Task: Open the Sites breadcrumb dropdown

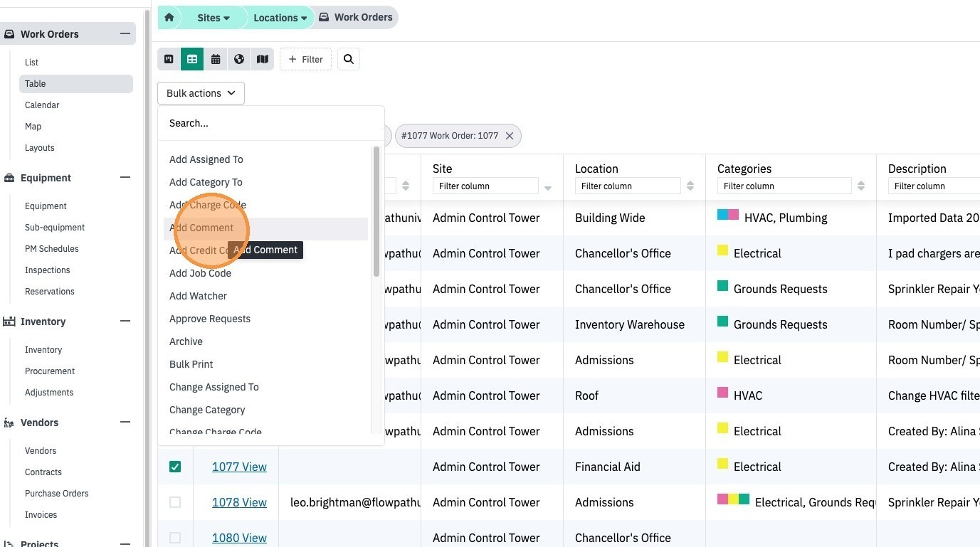Action: (x=214, y=18)
